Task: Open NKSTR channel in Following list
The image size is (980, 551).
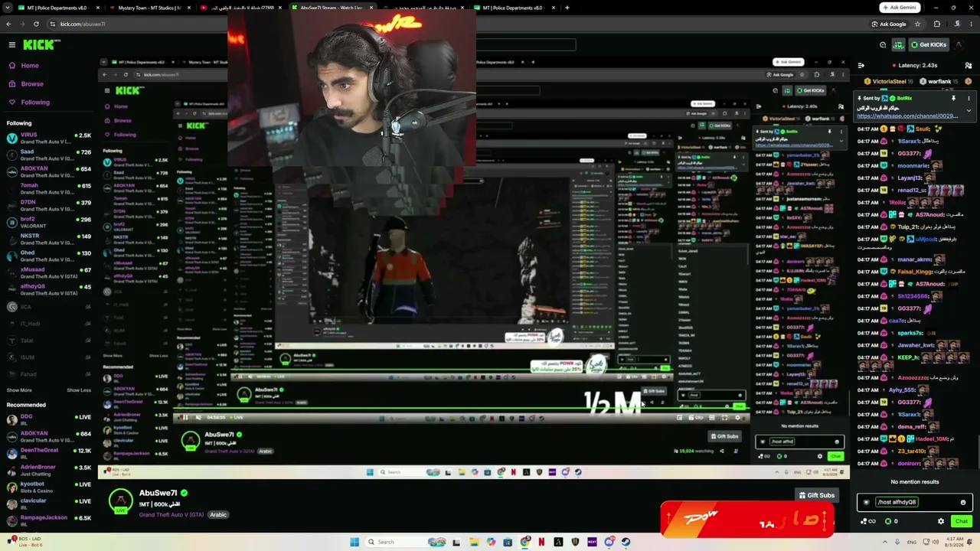Action: (x=48, y=240)
